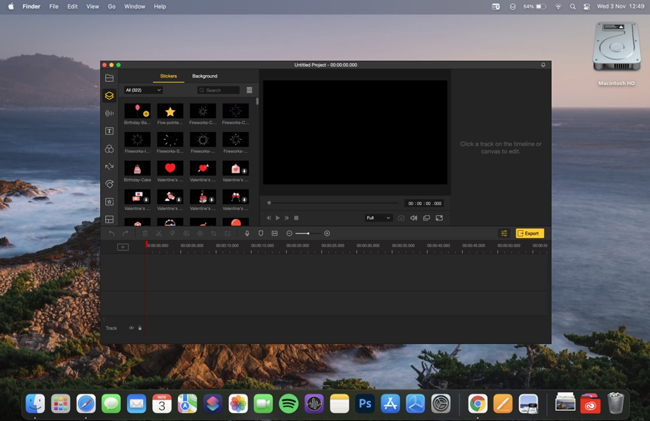The width and height of the screenshot is (650, 421).
Task: Click the red playhead on timeline ruler
Action: point(147,245)
